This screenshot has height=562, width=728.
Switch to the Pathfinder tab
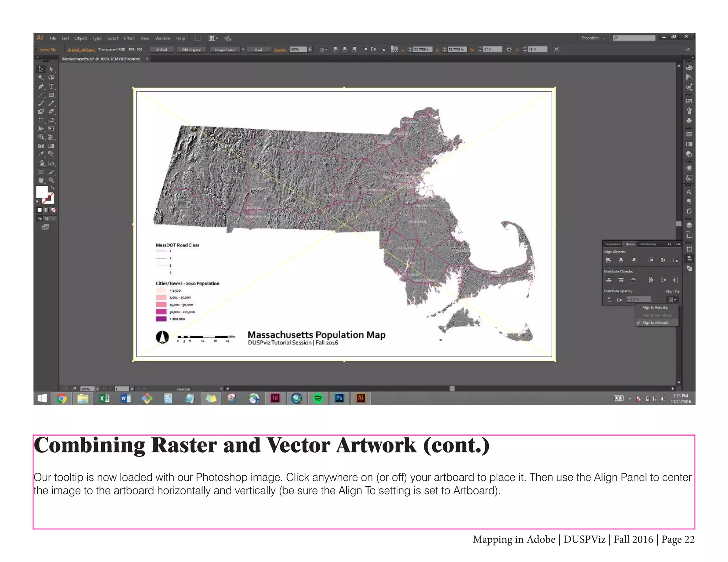coord(647,244)
